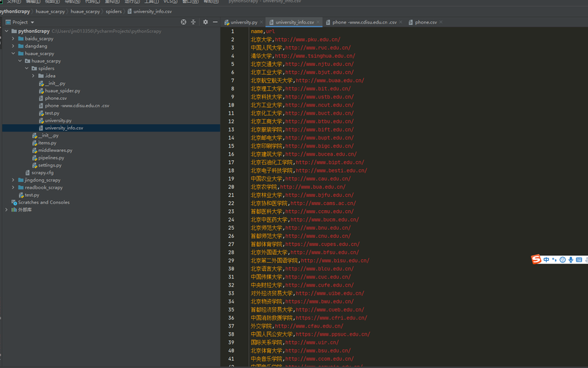Close the phone.csv editor tab
This screenshot has width=588, height=368.
pos(440,22)
